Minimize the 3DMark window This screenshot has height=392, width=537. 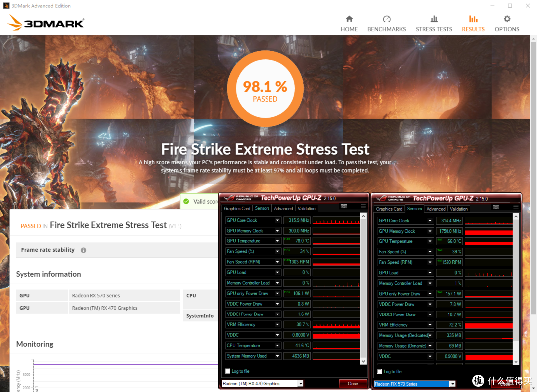point(492,6)
